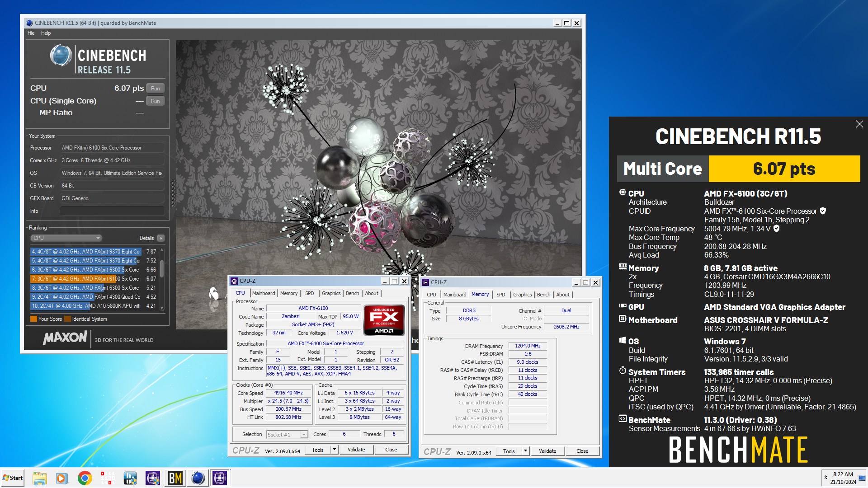Open the File menu in Cinebench
The image size is (868, 488).
point(31,33)
